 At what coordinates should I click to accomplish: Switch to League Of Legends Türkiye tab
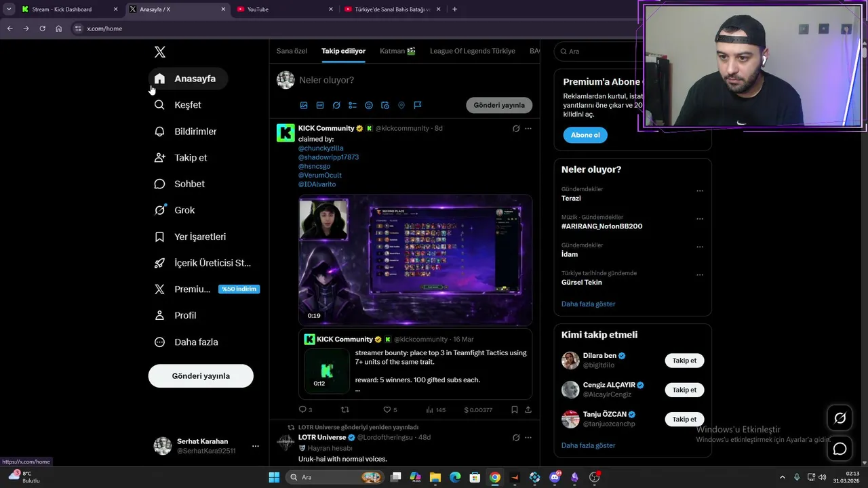point(473,51)
